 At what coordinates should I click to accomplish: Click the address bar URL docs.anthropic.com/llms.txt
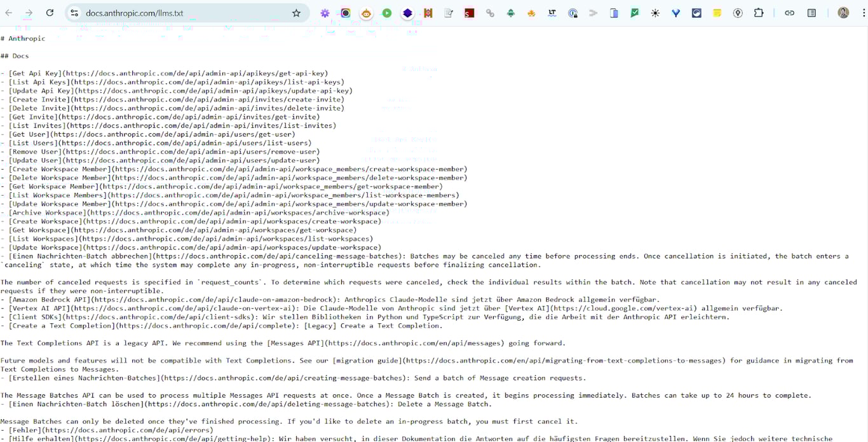pyautogui.click(x=134, y=13)
